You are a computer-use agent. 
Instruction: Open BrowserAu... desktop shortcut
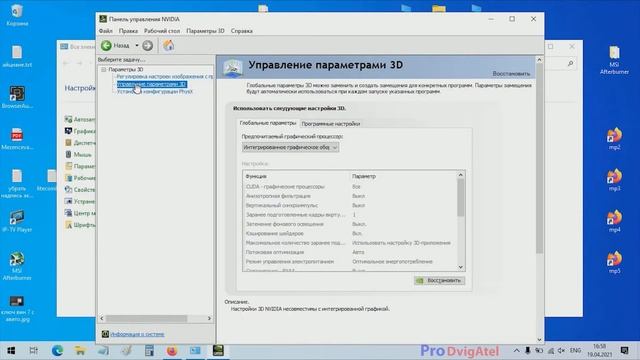click(17, 97)
